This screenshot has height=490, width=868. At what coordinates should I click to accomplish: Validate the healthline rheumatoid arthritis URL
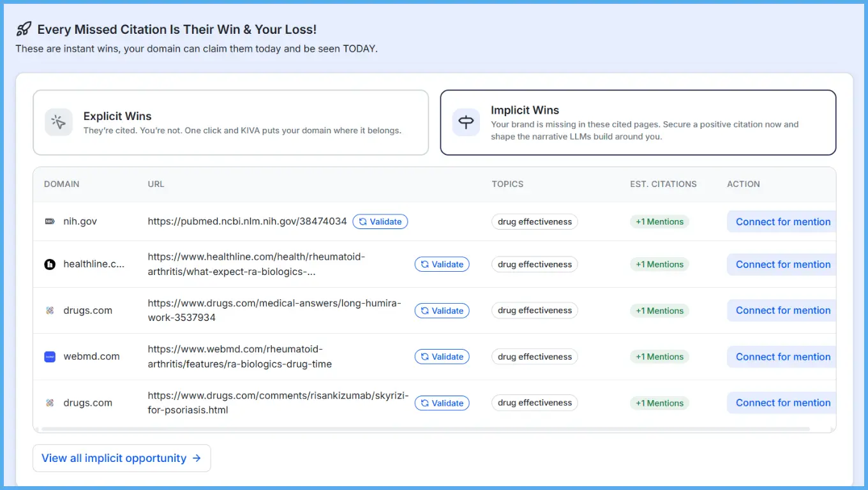click(x=442, y=264)
